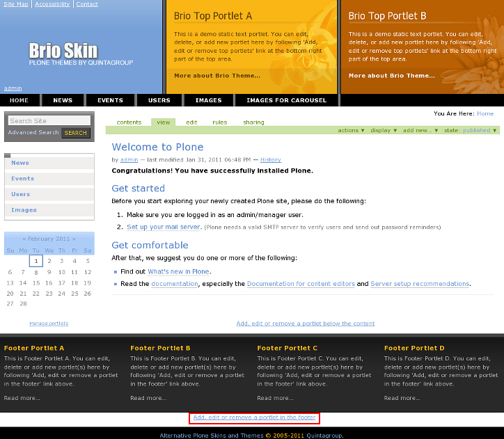Go to HOME in navigation bar

coord(19,100)
